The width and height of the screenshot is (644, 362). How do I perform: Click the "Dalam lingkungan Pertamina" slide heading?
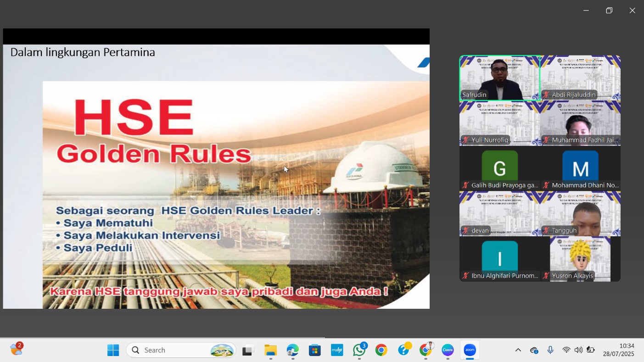tap(83, 52)
